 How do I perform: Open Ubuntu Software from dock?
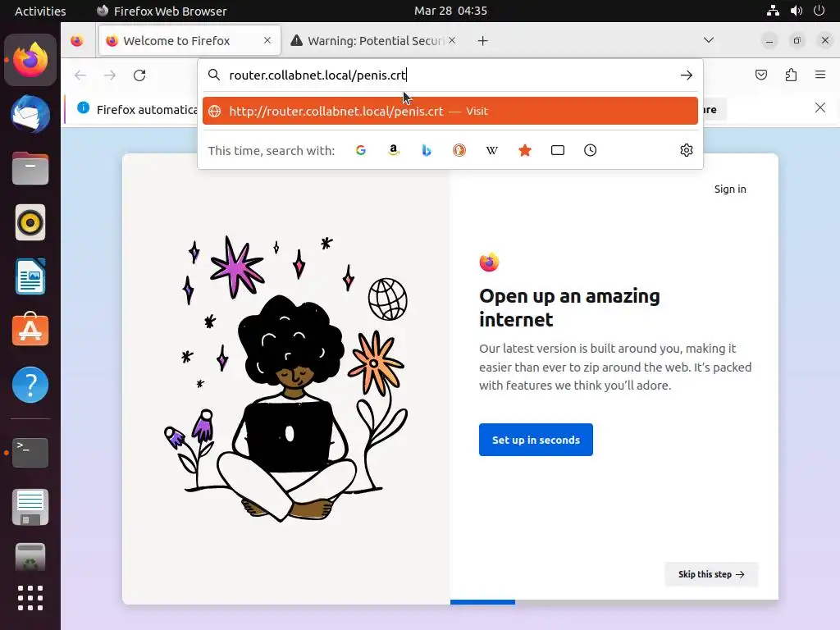point(30,330)
